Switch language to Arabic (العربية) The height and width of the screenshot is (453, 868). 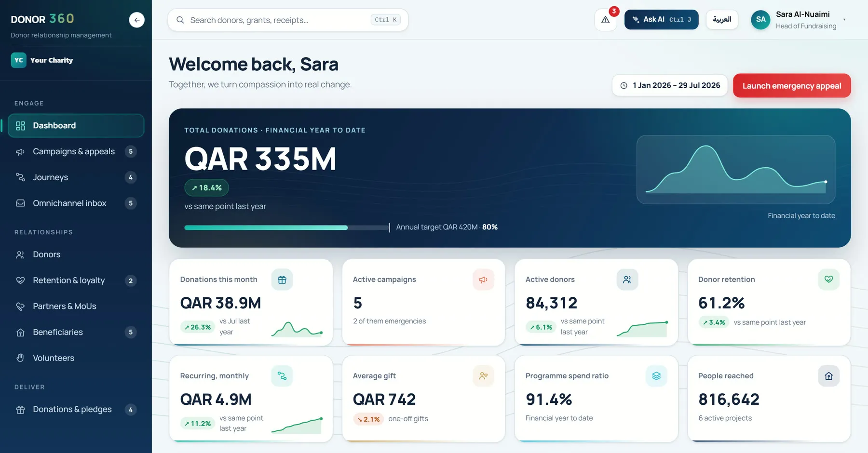pyautogui.click(x=722, y=20)
